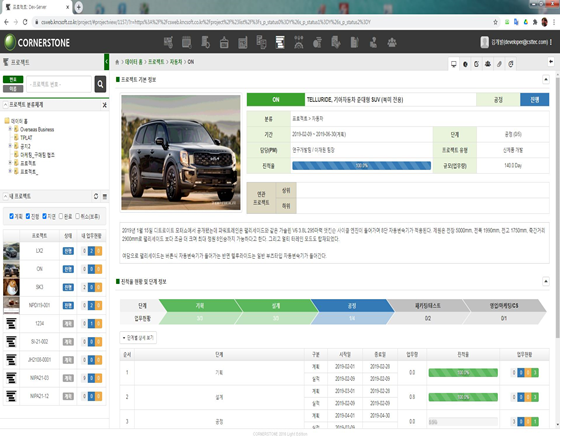Open the calendar-style icon in the top navigation
This screenshot has height=437, width=564.
[187, 42]
